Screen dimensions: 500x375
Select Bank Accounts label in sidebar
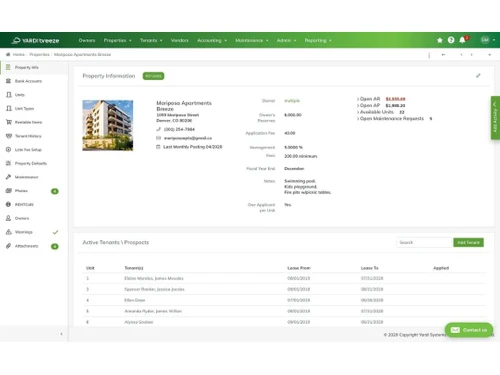(28, 81)
